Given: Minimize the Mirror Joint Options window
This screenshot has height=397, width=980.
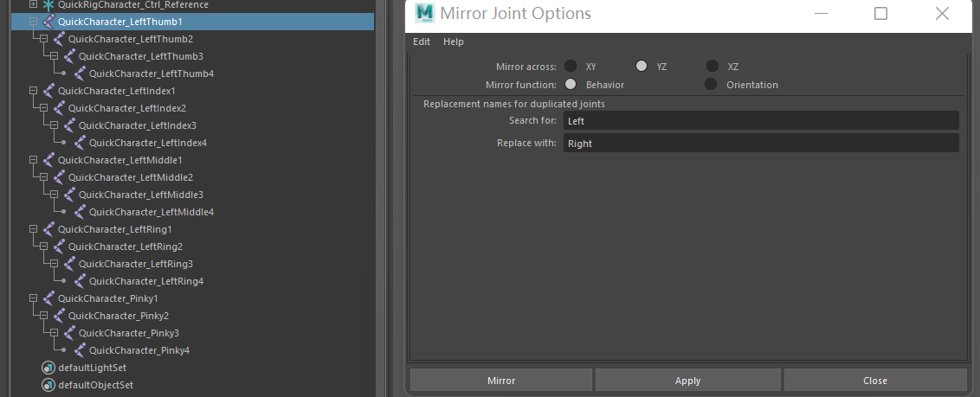Looking at the screenshot, I should (x=822, y=13).
